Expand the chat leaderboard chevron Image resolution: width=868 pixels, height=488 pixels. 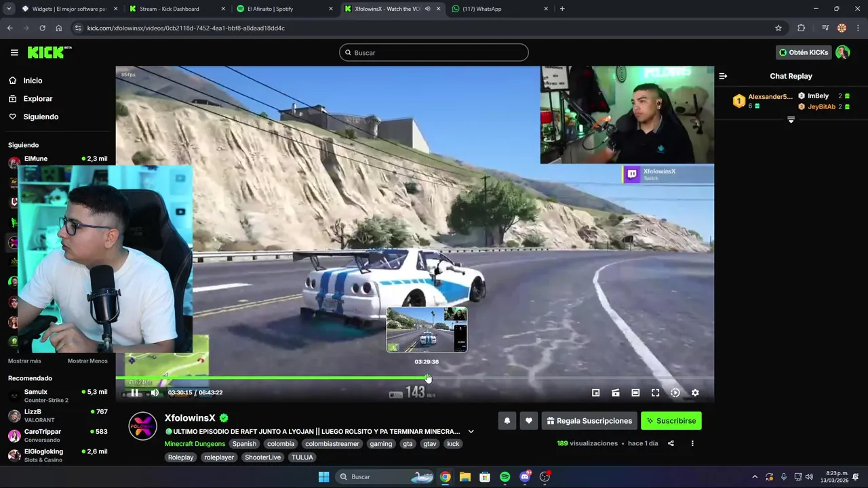791,119
